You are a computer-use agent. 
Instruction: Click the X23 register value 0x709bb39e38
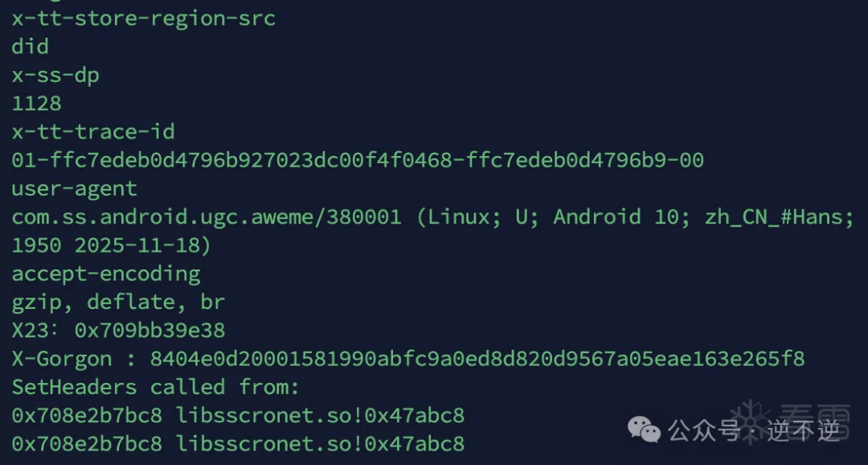pos(149,330)
